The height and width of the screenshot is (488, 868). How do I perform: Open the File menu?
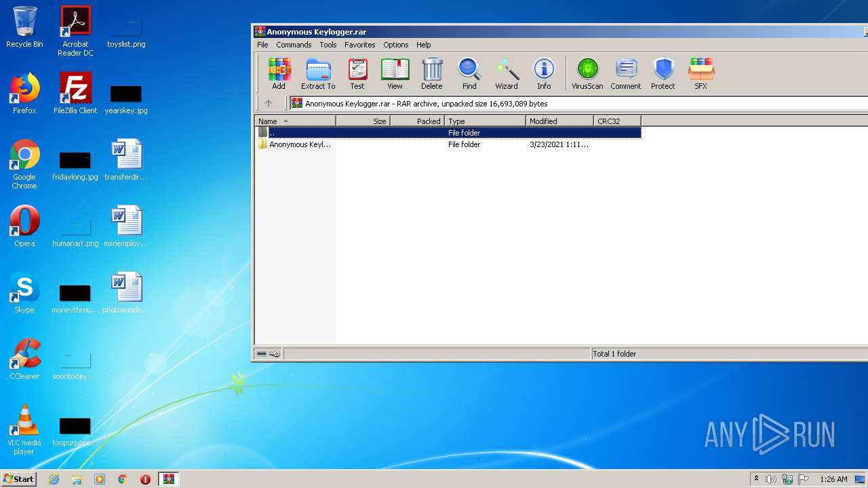pyautogui.click(x=262, y=45)
